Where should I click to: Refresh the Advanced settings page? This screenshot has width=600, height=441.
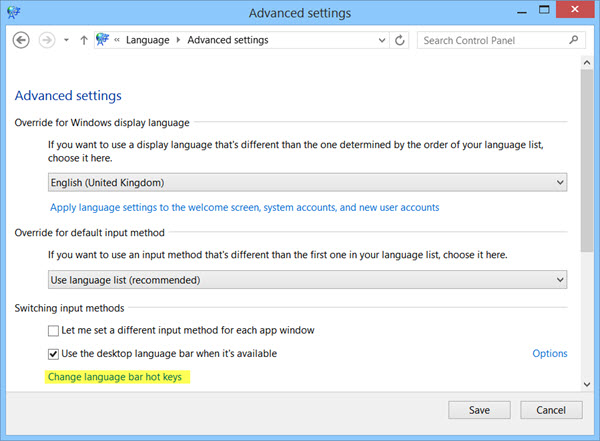399,40
